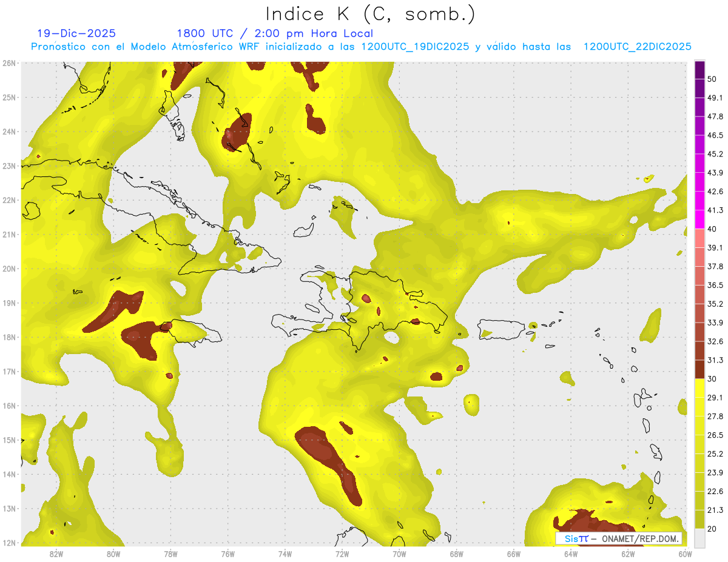Click longitude label '78W'
Screen dimensions: 728x562
click(x=170, y=554)
